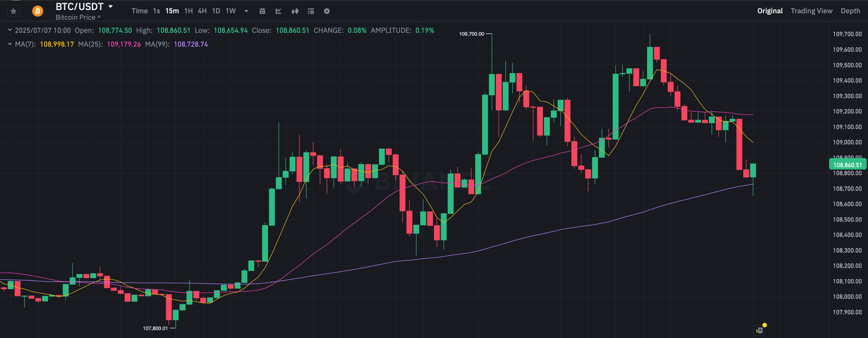Switch chart to 1W interval
The width and height of the screenshot is (868, 338).
231,11
